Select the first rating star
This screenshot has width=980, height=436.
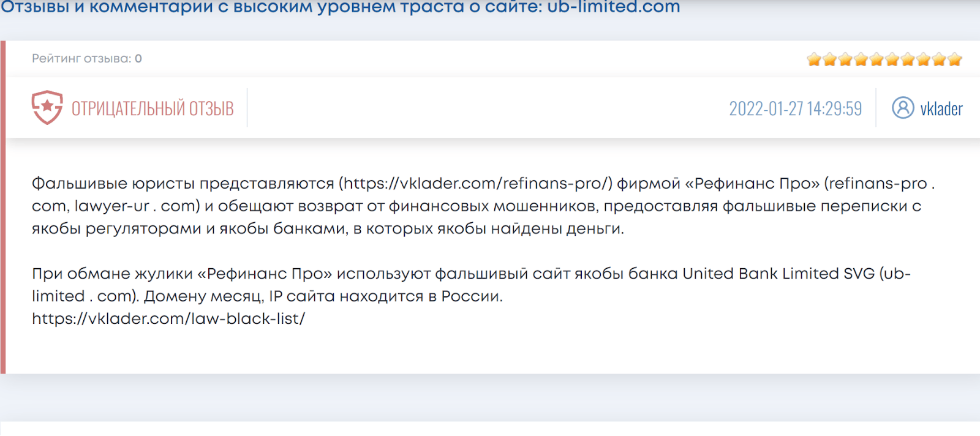(x=814, y=59)
